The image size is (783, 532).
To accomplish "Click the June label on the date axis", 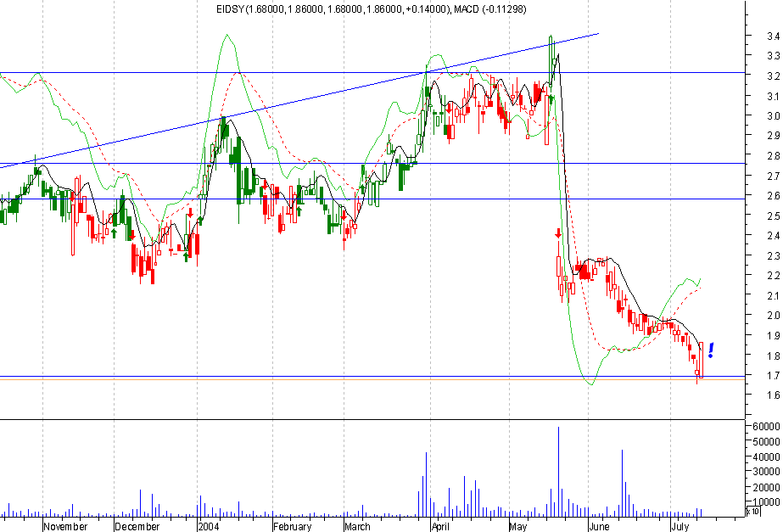I will click(x=599, y=527).
